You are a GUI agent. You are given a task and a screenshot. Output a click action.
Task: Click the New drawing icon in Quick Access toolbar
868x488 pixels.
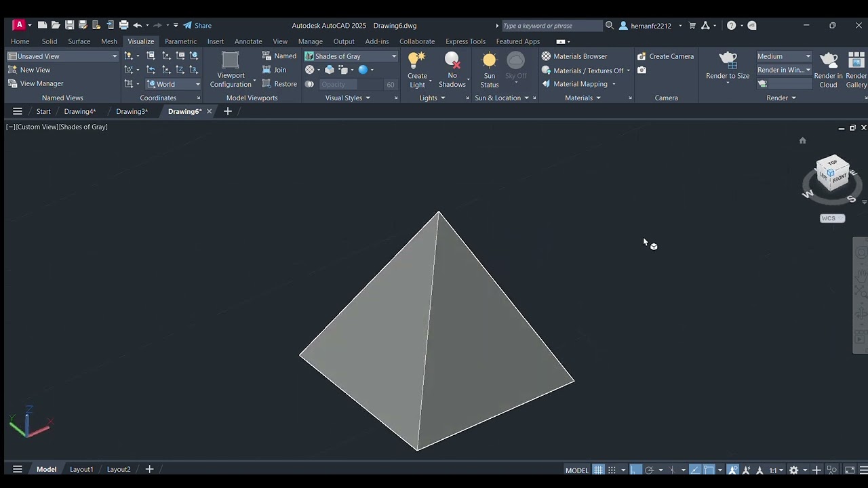[42, 25]
